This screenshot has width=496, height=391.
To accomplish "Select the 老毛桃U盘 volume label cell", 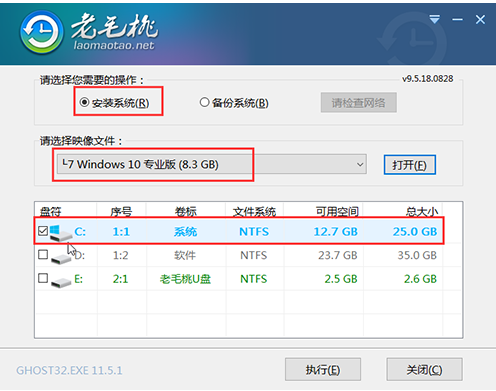I will point(185,279).
